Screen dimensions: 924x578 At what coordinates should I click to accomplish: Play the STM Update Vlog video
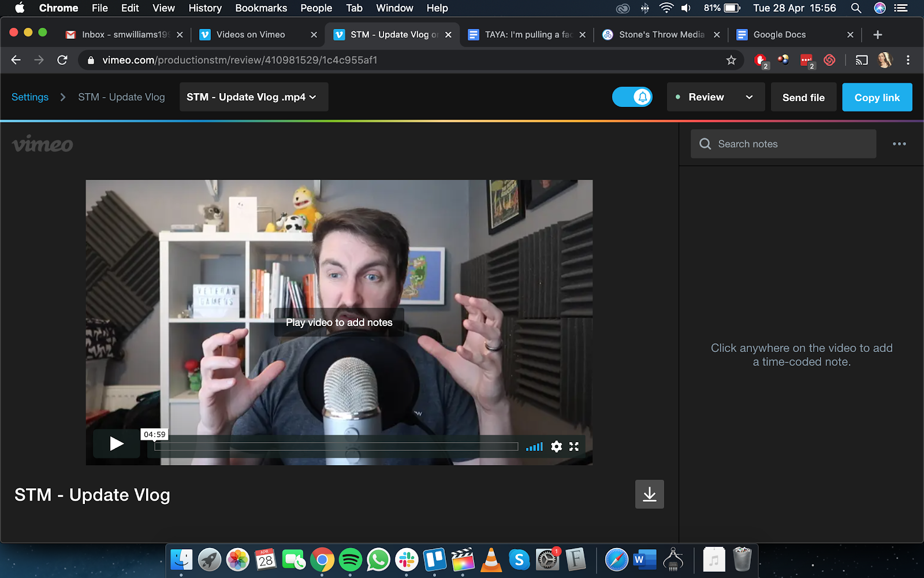point(117,444)
